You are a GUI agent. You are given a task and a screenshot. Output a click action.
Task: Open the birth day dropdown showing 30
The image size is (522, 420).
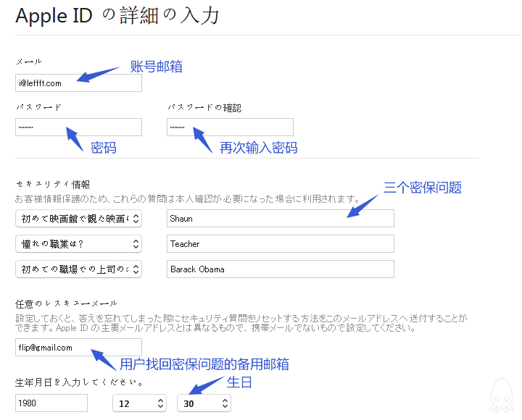tap(204, 403)
